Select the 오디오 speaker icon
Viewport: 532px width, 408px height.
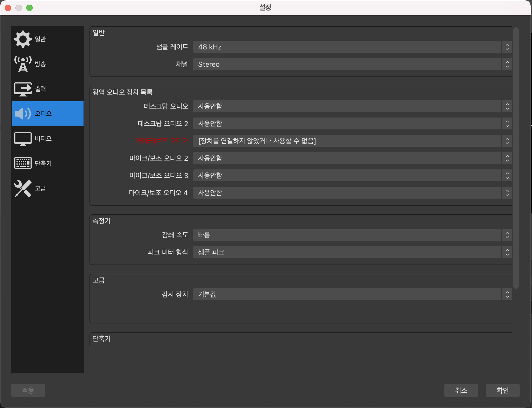[x=23, y=114]
